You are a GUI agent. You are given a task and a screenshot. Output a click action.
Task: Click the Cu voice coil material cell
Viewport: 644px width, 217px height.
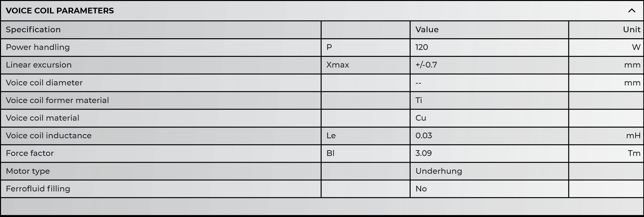(420, 118)
